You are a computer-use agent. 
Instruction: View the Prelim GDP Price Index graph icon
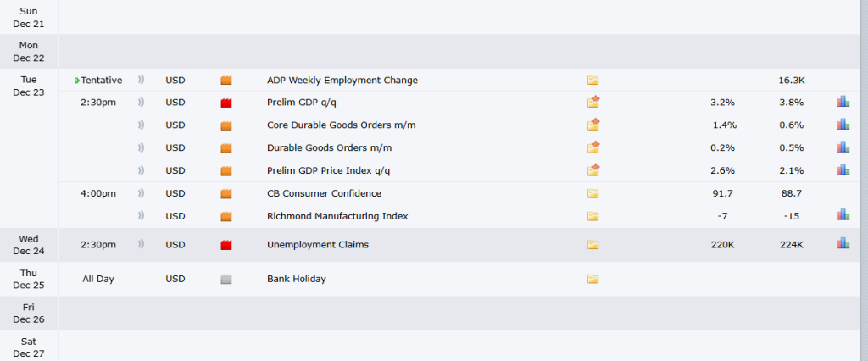tap(843, 170)
